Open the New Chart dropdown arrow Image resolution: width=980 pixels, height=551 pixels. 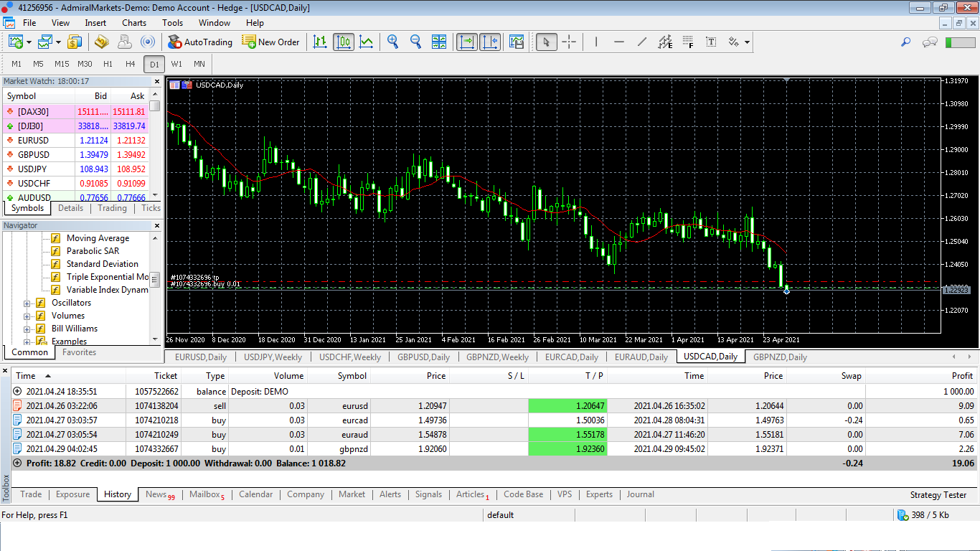(x=29, y=42)
